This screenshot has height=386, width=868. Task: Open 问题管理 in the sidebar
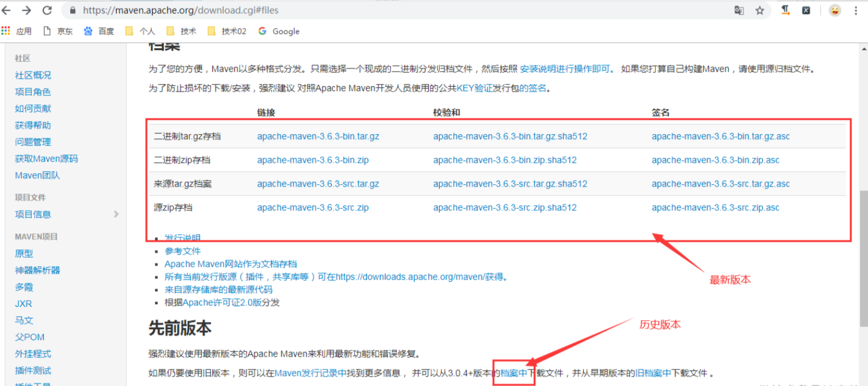coord(33,141)
